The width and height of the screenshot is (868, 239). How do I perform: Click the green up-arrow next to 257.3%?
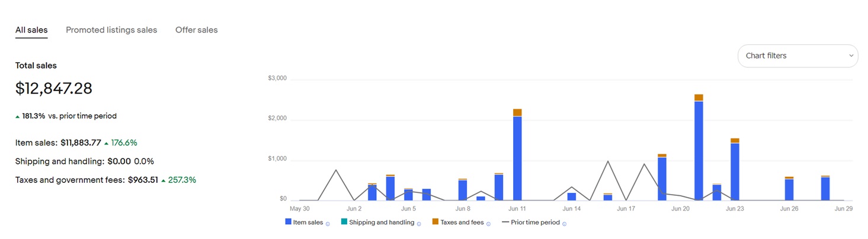click(x=164, y=180)
